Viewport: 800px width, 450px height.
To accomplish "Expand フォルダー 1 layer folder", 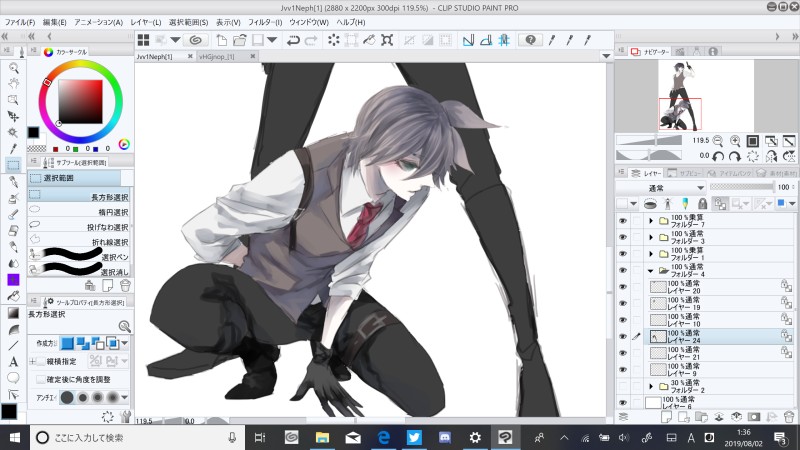I will 651,254.
